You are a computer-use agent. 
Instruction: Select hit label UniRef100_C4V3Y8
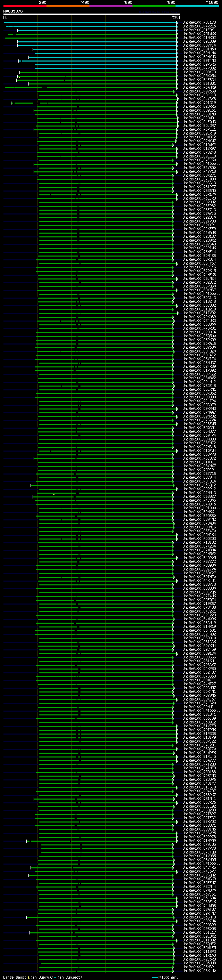coord(199,99)
